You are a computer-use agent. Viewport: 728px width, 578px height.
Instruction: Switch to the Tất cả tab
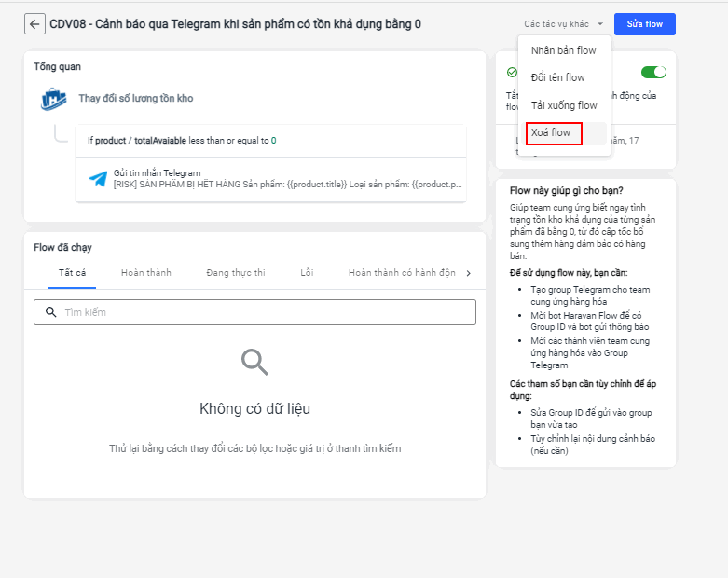(72, 273)
